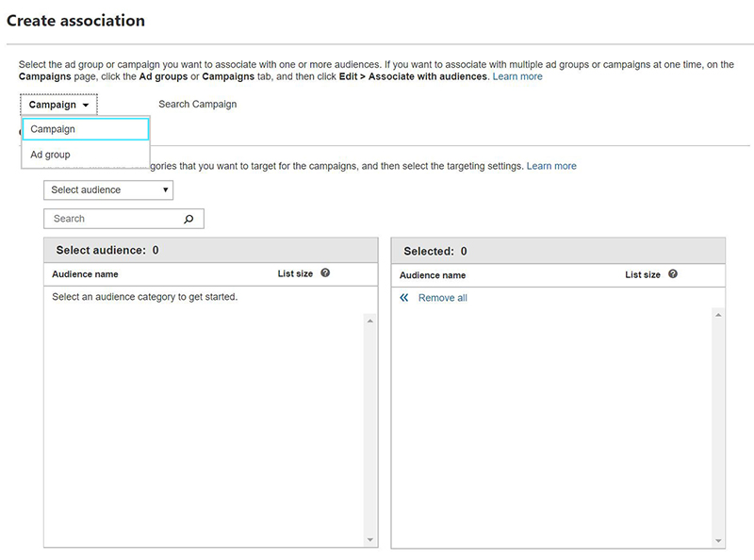
Task: Choose Ad group from the dropdown list
Action: 51,155
